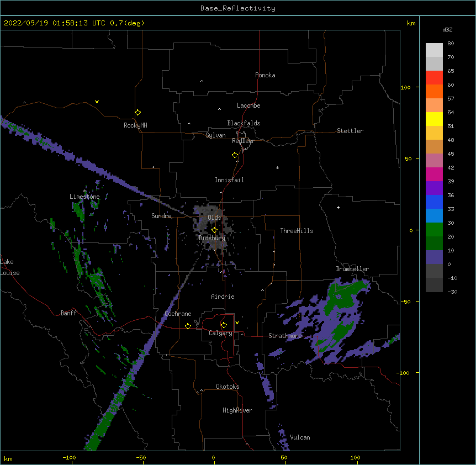Screen dimensions: 476x465
Task: Click the dBZ legend heading
Action: (447, 30)
